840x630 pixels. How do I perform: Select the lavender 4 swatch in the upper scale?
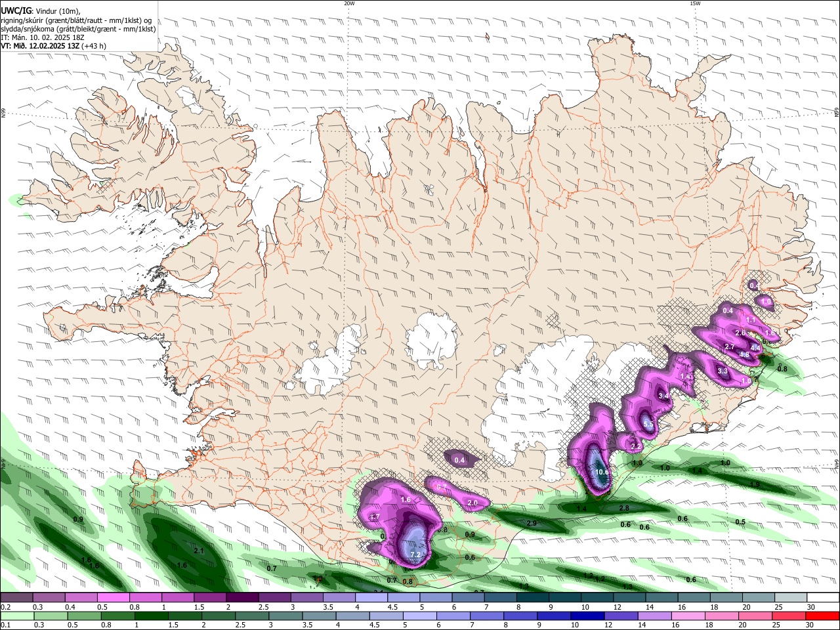click(371, 598)
